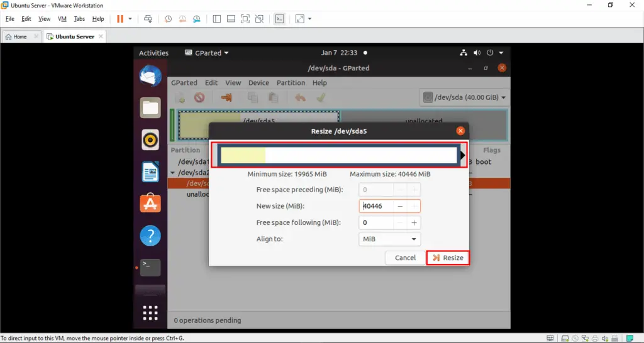
Task: Send Ctrl+Alt+Del to the virtual machine
Action: pyautogui.click(x=148, y=19)
